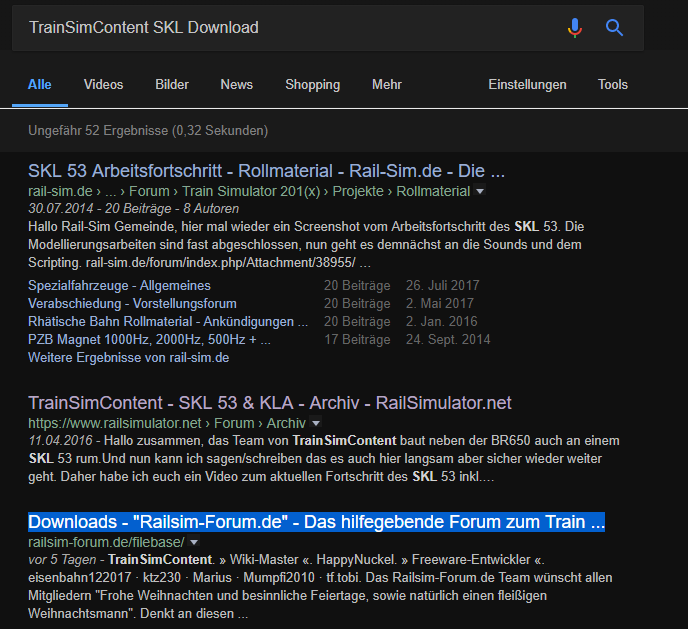688x629 pixels.
Task: Open the Verabschiedung - Vorstellungsforum sitelink
Action: 132,304
